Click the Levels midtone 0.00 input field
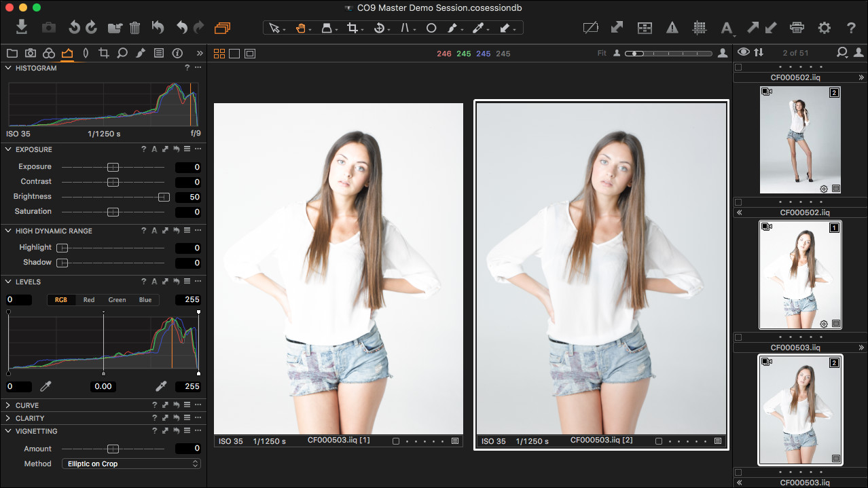 (x=103, y=386)
